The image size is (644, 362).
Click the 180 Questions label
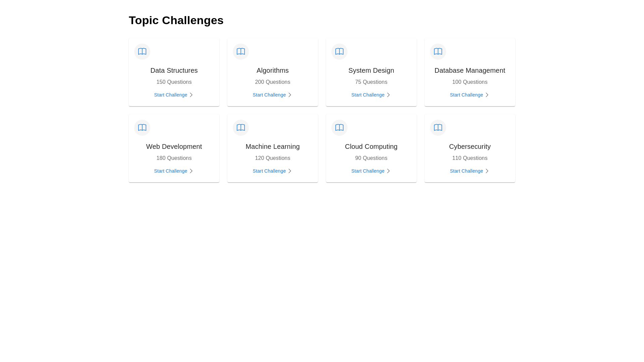174,158
